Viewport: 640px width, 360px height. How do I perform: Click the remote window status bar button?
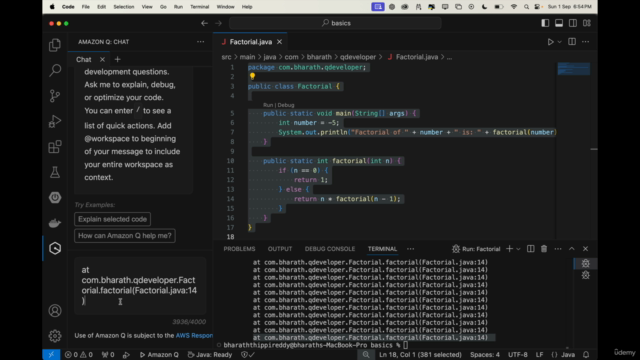(x=51, y=355)
